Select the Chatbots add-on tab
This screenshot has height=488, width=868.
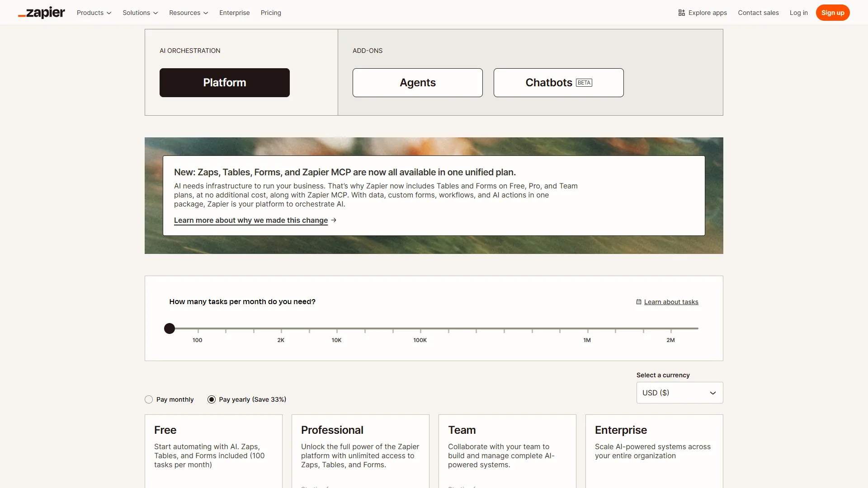[x=558, y=83]
